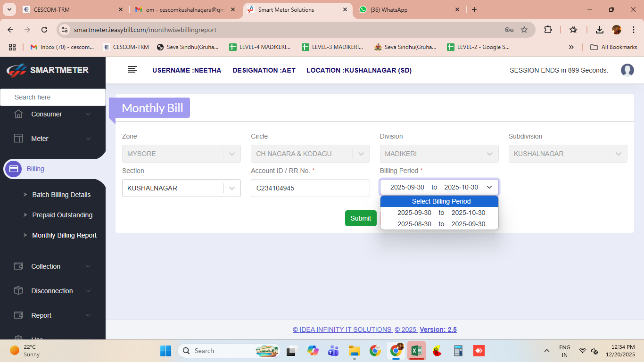Open Windows Start menu
This screenshot has height=362, width=644.
pos(166,351)
